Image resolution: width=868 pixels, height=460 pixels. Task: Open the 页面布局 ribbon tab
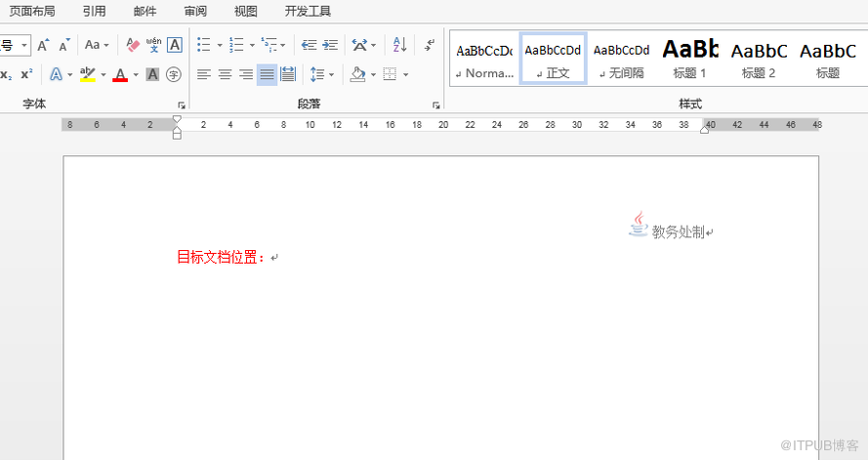pyautogui.click(x=32, y=12)
